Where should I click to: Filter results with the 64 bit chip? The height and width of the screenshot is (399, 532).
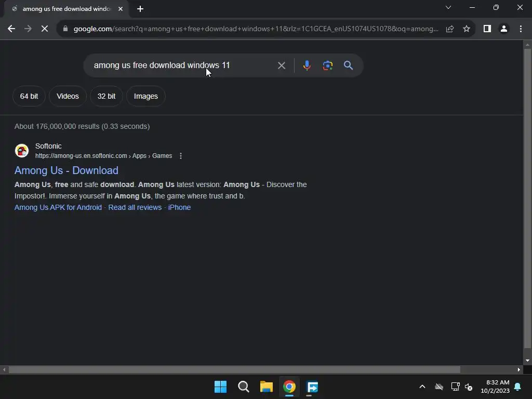click(x=29, y=96)
